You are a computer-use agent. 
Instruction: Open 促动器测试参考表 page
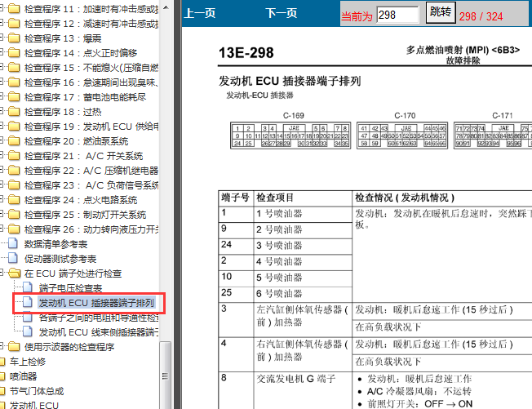60,259
